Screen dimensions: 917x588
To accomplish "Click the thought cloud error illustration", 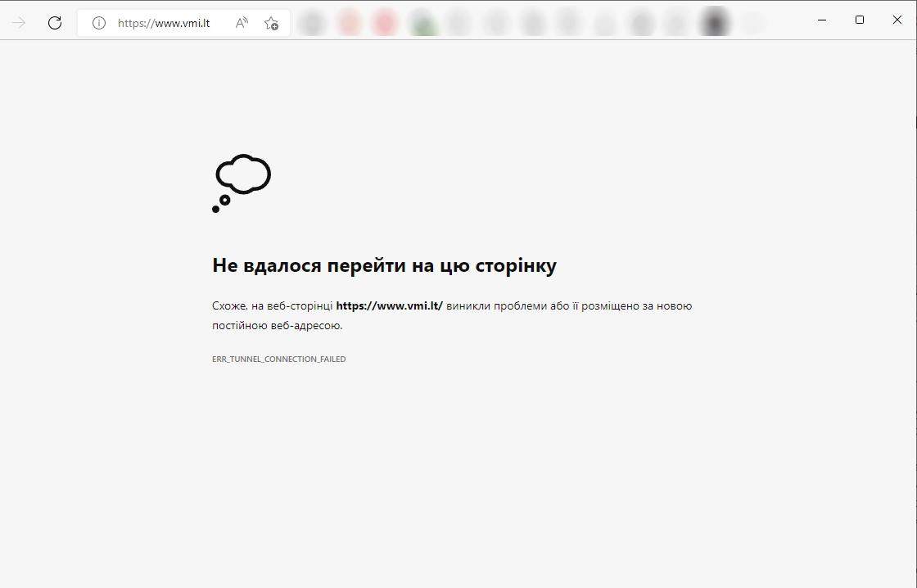I will pos(241,183).
